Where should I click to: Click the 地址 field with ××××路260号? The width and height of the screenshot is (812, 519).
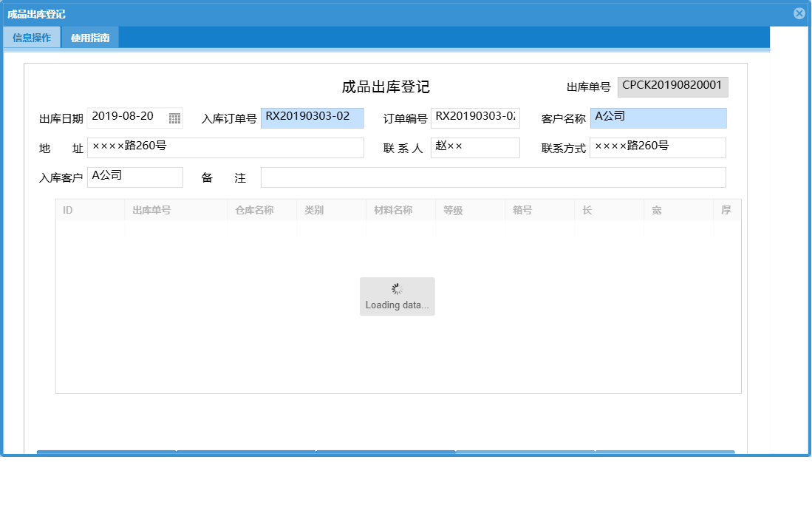[x=225, y=147]
